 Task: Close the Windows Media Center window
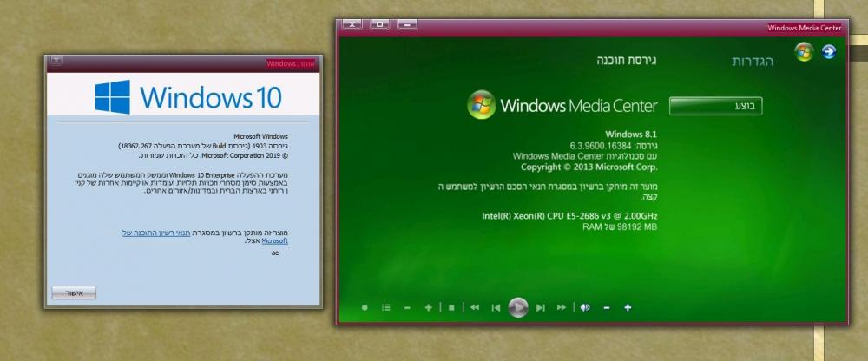[x=352, y=24]
